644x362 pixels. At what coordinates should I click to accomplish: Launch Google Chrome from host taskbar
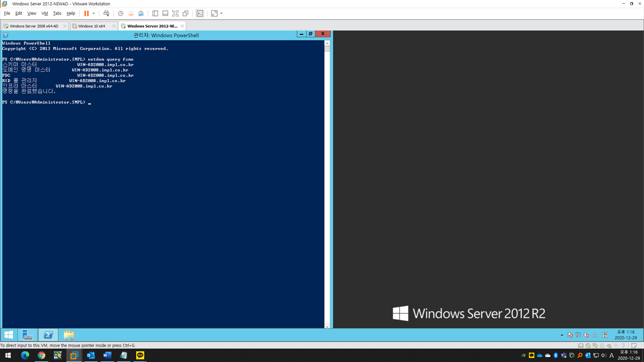(x=41, y=355)
